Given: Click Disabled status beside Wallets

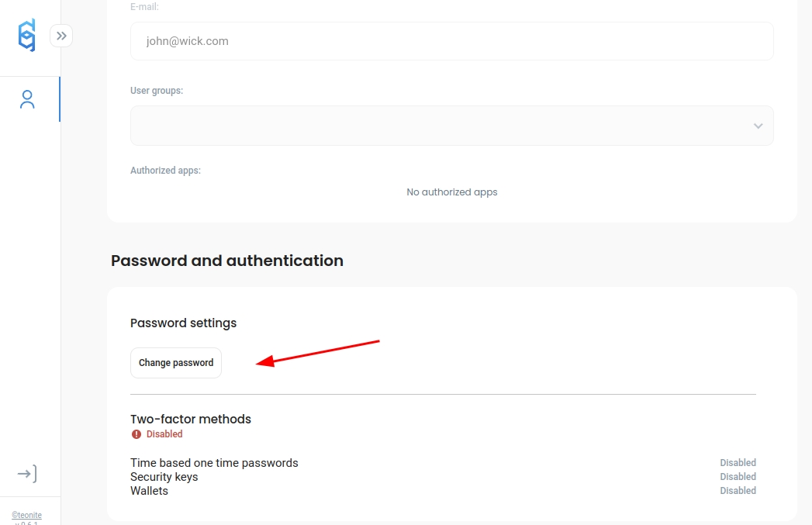Looking at the screenshot, I should pyautogui.click(x=738, y=491).
